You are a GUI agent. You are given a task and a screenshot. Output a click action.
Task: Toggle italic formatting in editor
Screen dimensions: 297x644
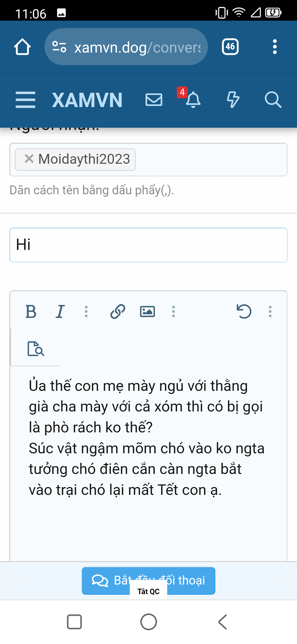[x=61, y=311]
